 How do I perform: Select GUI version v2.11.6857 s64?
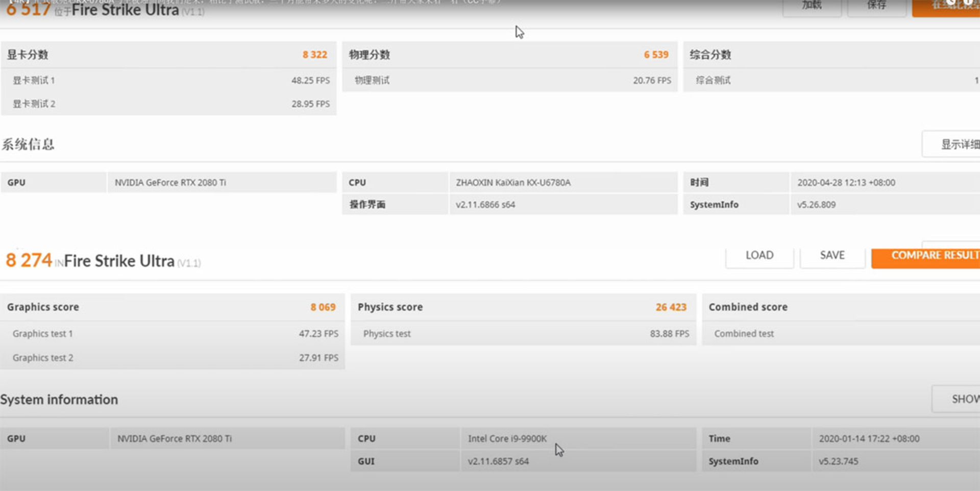click(x=498, y=461)
